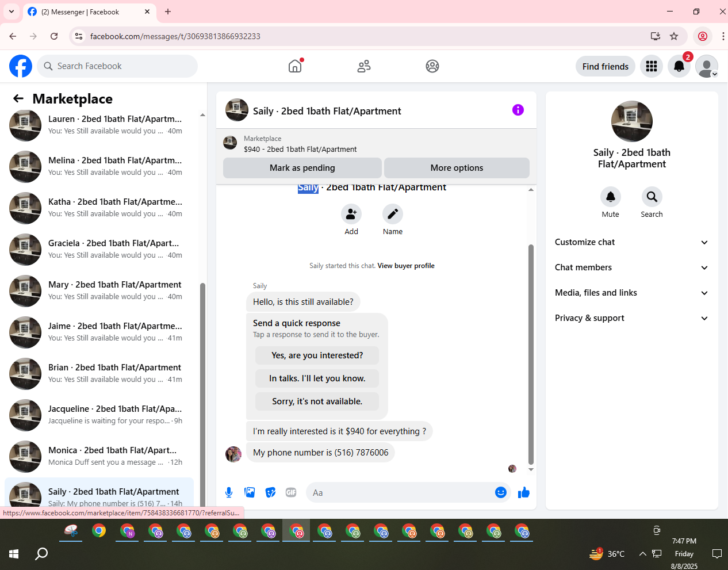This screenshot has width=728, height=570.
Task: Open Melina conversation
Action: (99, 166)
